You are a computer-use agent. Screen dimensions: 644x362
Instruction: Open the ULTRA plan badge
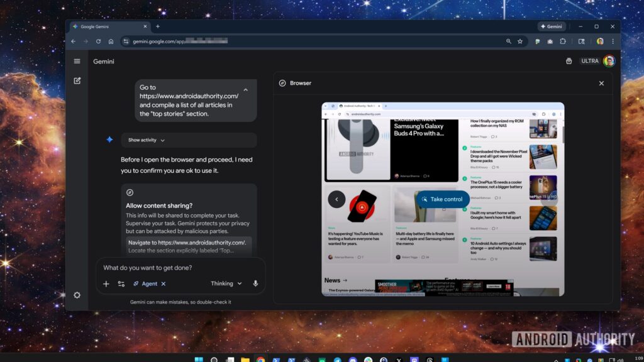click(x=590, y=61)
